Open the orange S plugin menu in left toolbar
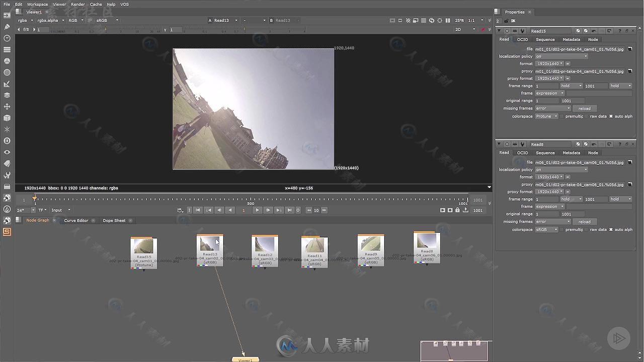The width and height of the screenshot is (644, 362). pyautogui.click(x=7, y=232)
